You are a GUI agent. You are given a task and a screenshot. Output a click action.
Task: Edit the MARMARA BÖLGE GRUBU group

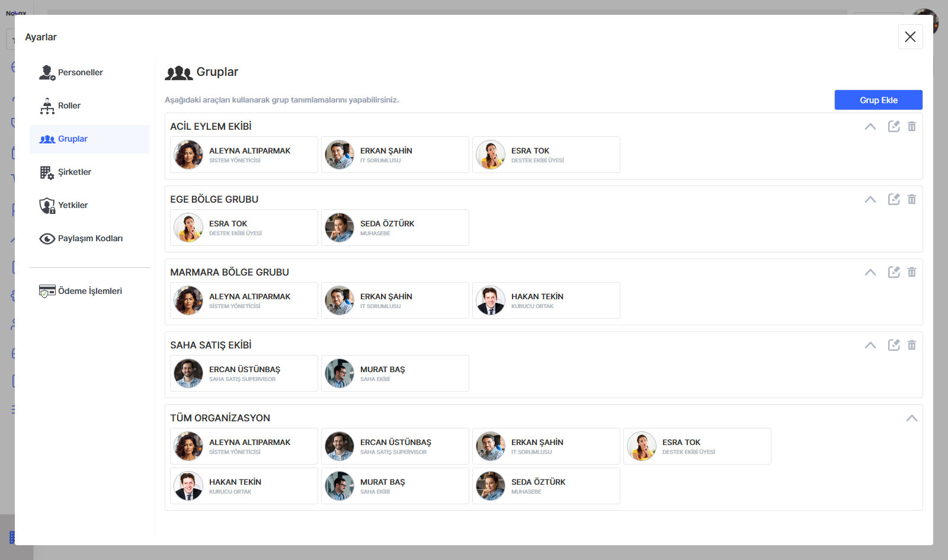pos(893,272)
